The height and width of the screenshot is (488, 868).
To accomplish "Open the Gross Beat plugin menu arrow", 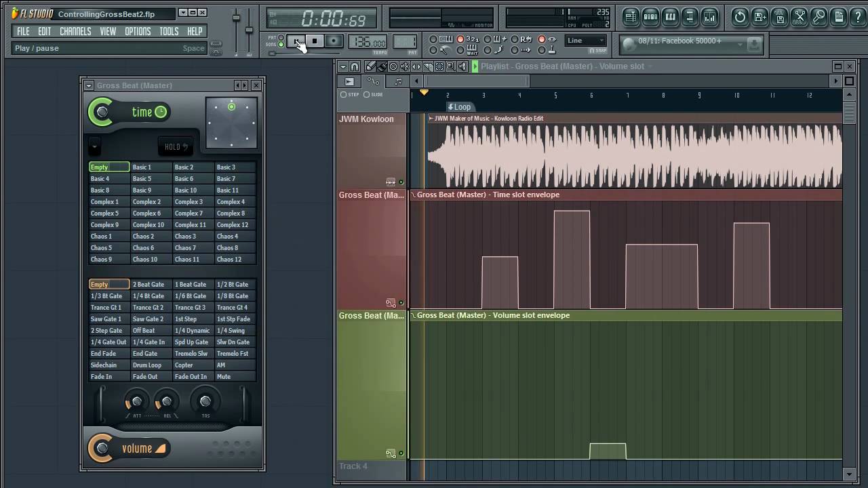I will click(x=89, y=85).
